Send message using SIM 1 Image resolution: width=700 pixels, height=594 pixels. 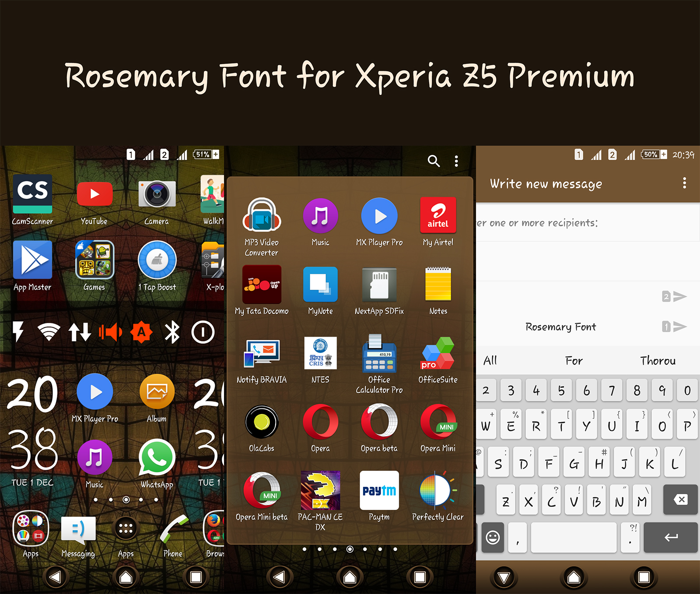click(x=674, y=327)
